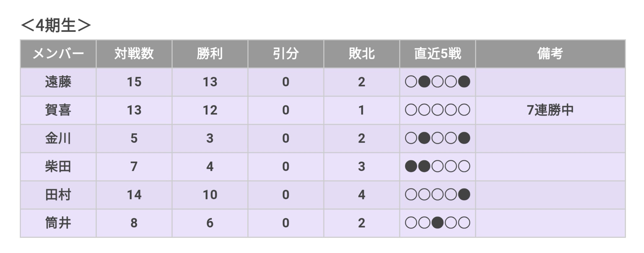Select the 金川 row name cell
This screenshot has width=644, height=253.
tap(58, 139)
